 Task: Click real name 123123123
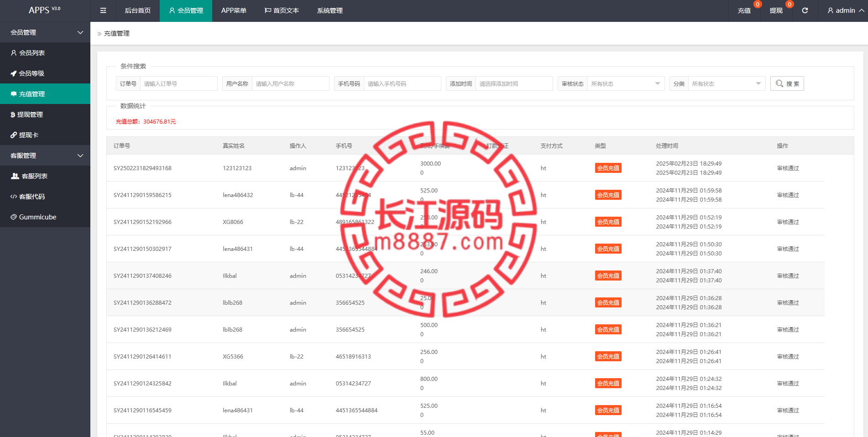pyautogui.click(x=237, y=168)
